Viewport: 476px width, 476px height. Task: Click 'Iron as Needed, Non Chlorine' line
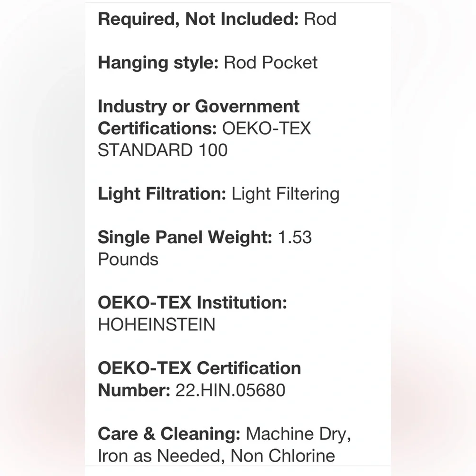pos(217,456)
